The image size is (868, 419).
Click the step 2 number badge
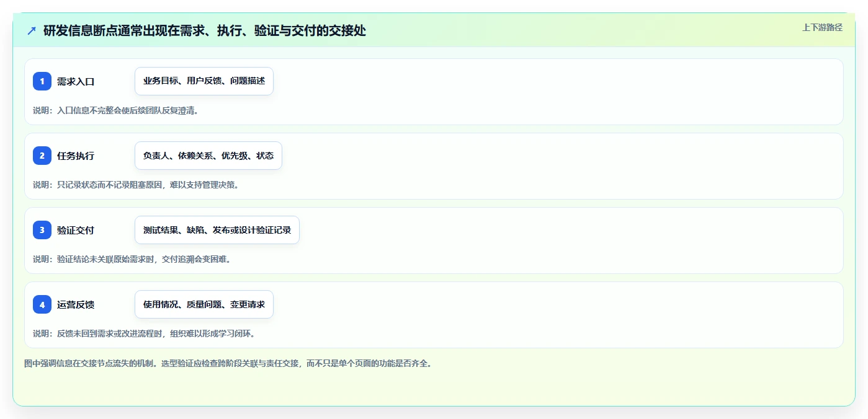pos(42,156)
